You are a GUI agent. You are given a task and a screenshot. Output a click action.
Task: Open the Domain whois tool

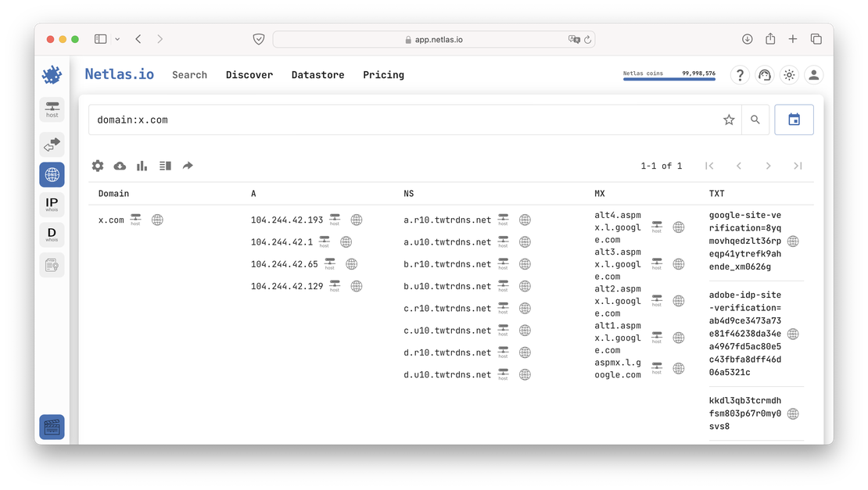(x=52, y=234)
